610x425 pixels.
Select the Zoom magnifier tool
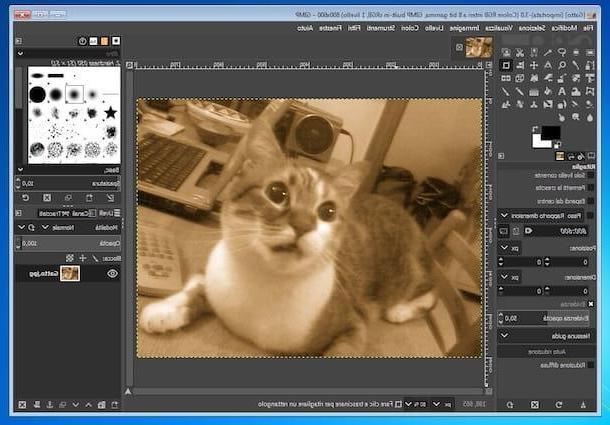click(x=562, y=65)
